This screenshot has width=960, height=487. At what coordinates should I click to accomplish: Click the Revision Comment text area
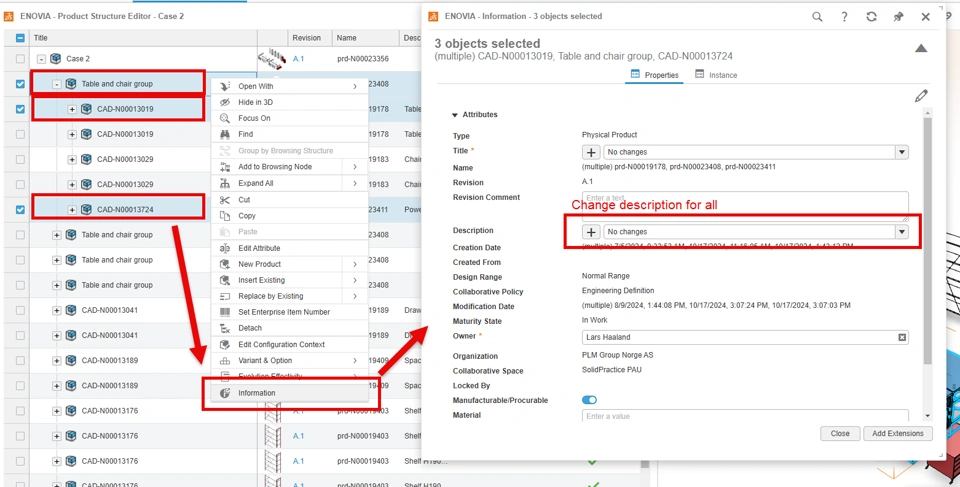coord(745,206)
